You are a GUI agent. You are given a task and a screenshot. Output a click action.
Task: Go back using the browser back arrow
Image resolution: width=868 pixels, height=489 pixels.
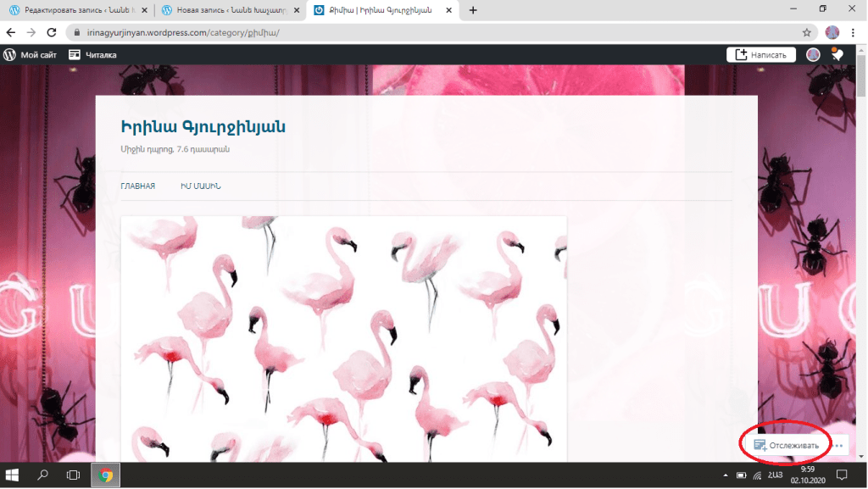tap(11, 32)
